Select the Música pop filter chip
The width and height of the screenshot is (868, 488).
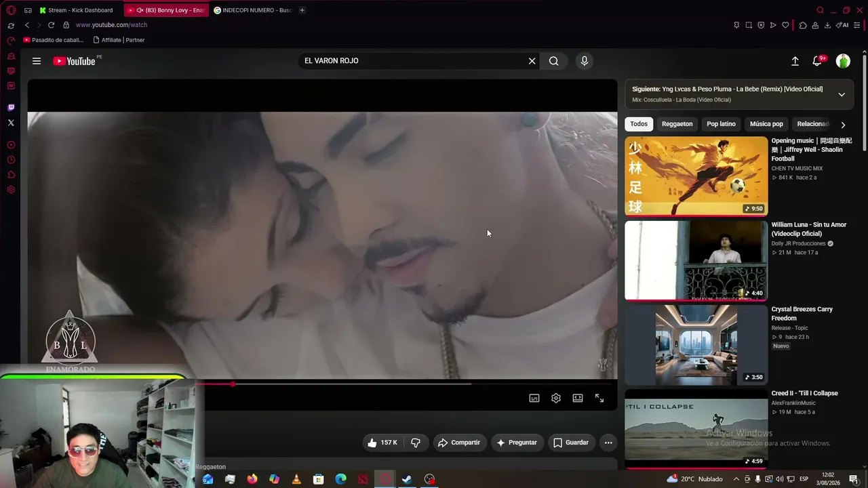click(x=766, y=124)
